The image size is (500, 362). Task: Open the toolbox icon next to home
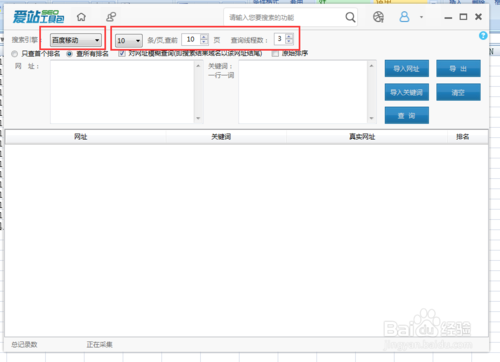[111, 17]
